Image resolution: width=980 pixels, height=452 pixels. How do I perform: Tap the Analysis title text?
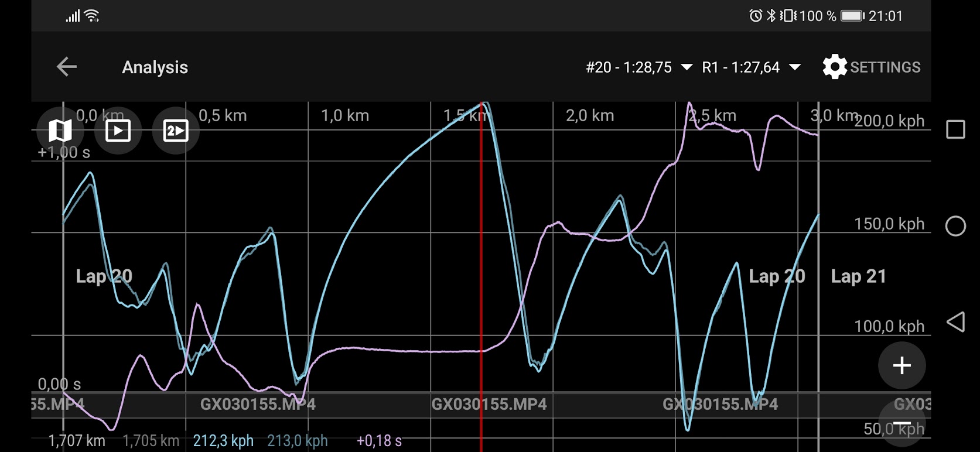pos(155,67)
